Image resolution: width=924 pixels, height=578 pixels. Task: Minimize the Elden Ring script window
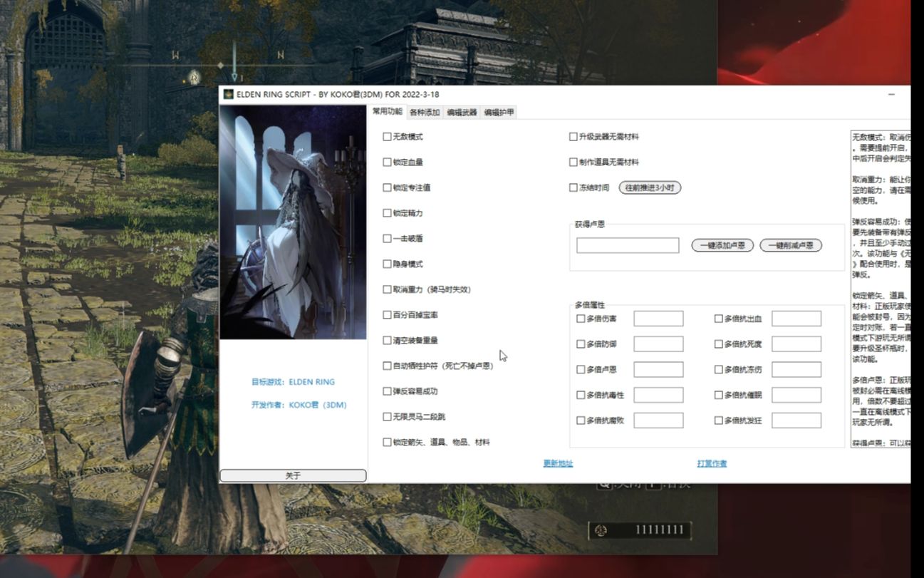892,95
